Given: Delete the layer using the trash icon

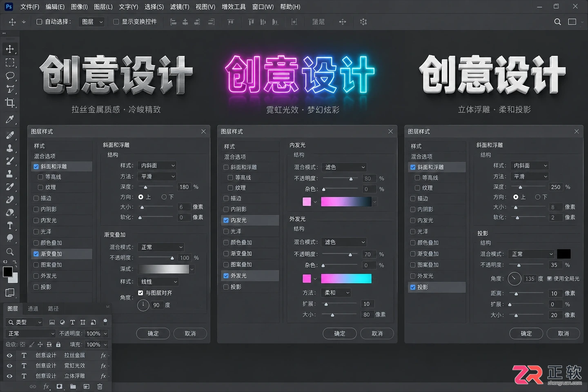Looking at the screenshot, I should click(100, 386).
